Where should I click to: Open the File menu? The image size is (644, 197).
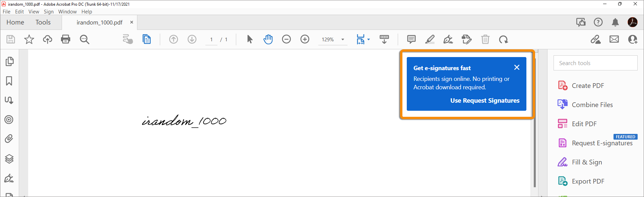click(6, 12)
